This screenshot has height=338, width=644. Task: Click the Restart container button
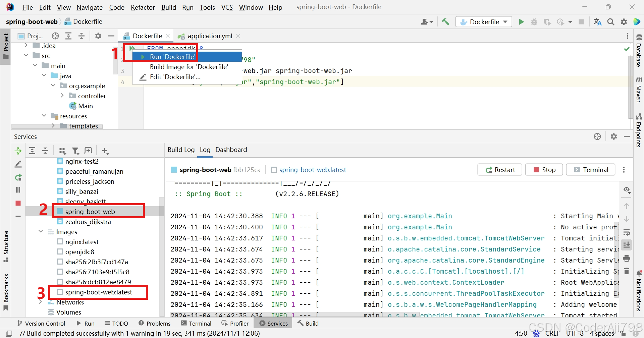coord(500,170)
